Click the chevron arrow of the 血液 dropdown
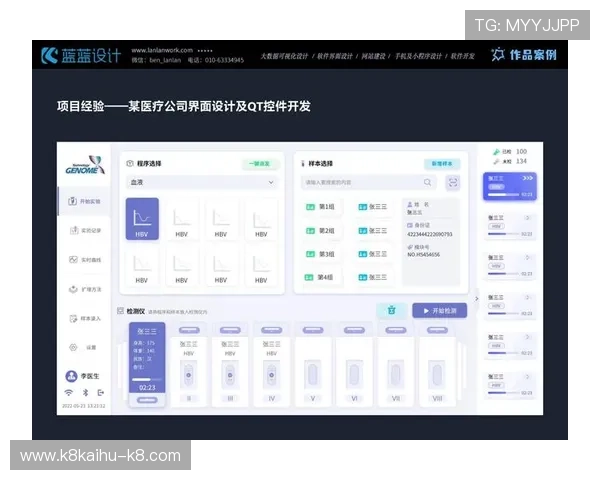Image resolution: width=600 pixels, height=480 pixels. 271,182
